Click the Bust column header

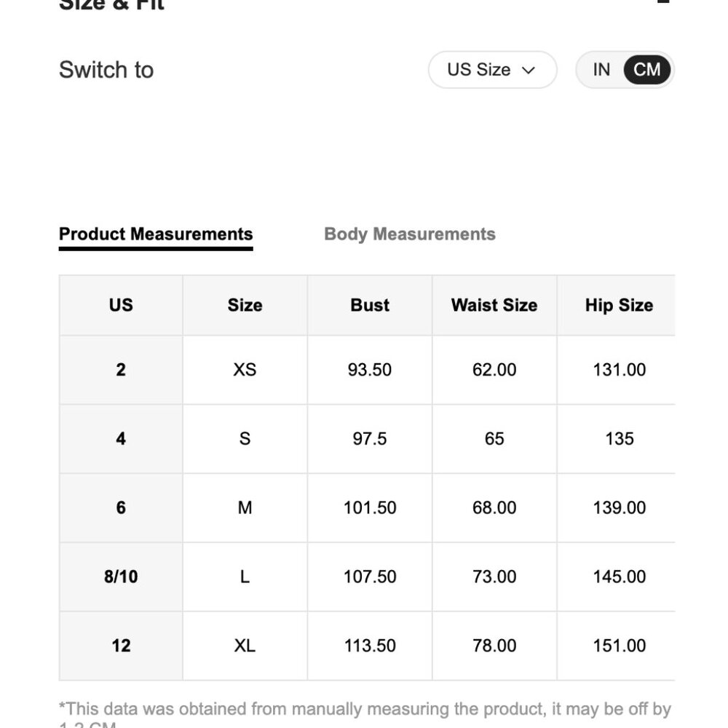tap(370, 305)
